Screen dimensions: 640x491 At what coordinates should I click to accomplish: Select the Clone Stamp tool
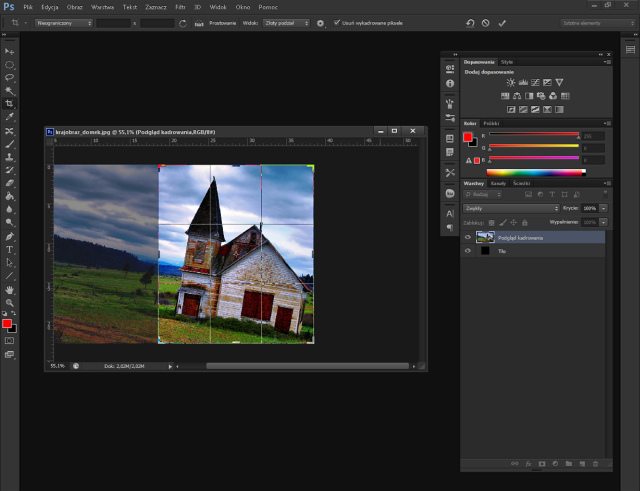click(x=9, y=157)
